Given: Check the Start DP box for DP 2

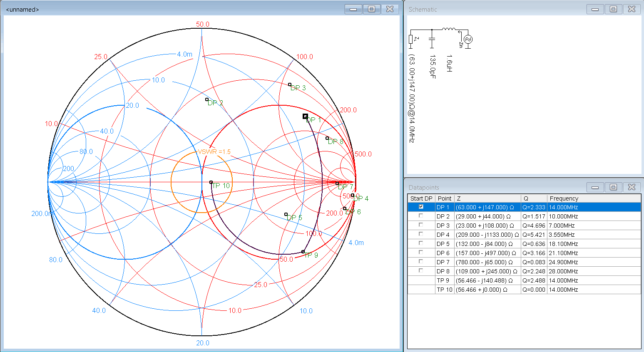Looking at the screenshot, I should coord(421,216).
